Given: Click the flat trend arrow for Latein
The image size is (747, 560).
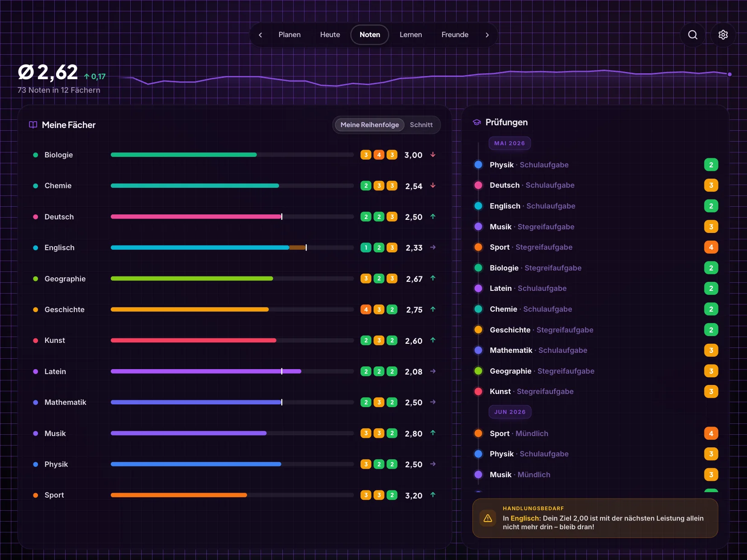Looking at the screenshot, I should tap(433, 371).
